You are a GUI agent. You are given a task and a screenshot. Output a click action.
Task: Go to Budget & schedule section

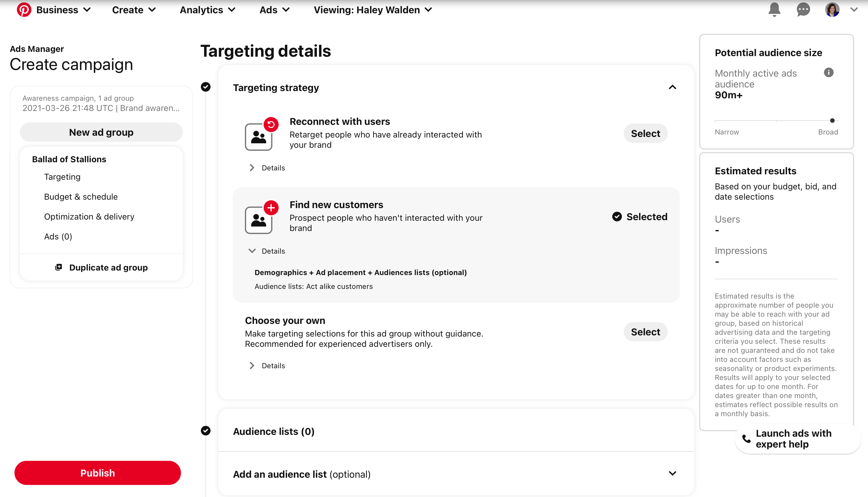pyautogui.click(x=81, y=197)
